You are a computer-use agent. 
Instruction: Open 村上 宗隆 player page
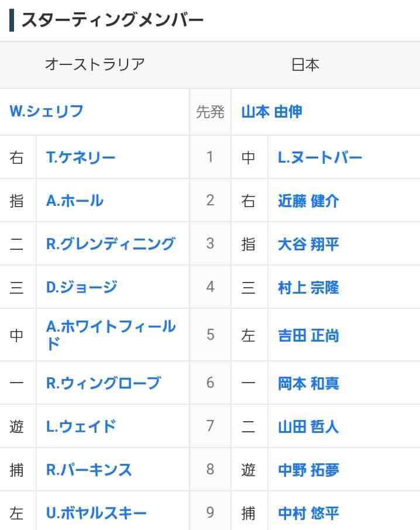tap(308, 287)
